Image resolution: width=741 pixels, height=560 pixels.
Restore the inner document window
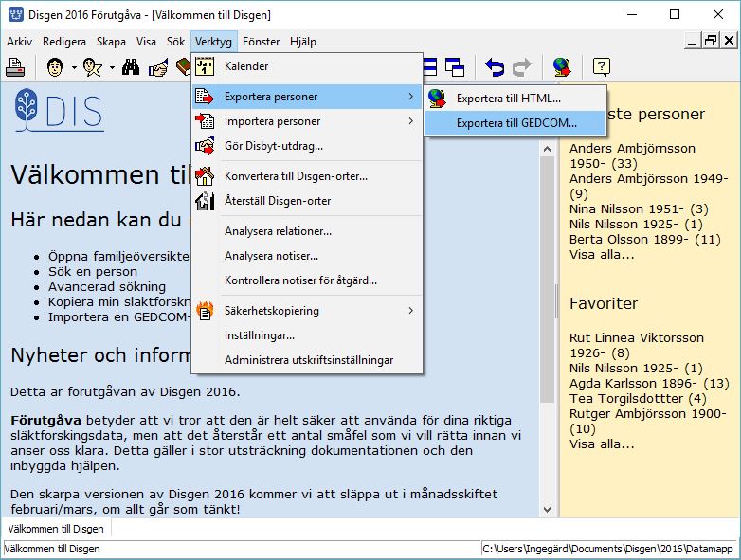(x=711, y=41)
